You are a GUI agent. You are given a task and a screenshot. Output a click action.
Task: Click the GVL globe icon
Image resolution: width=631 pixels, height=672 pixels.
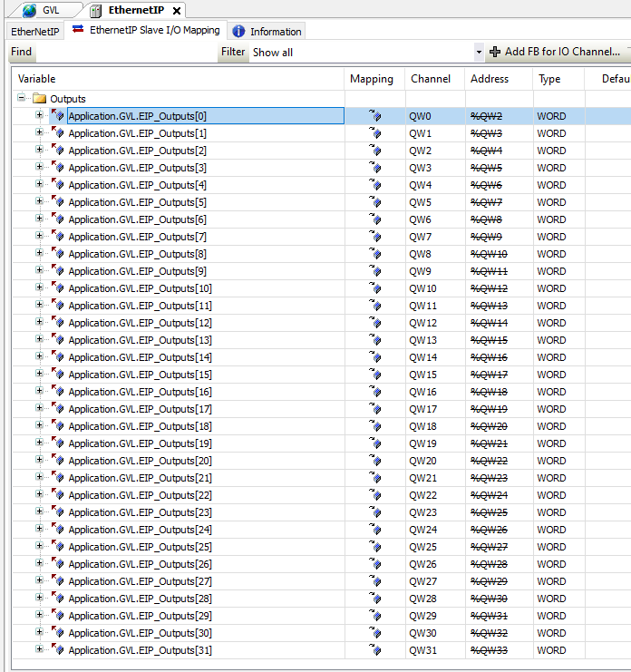[x=30, y=10]
